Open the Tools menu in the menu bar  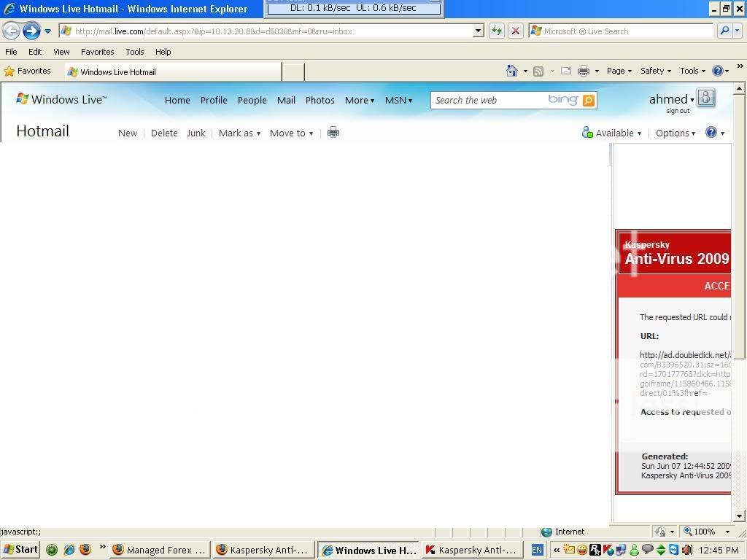(135, 52)
